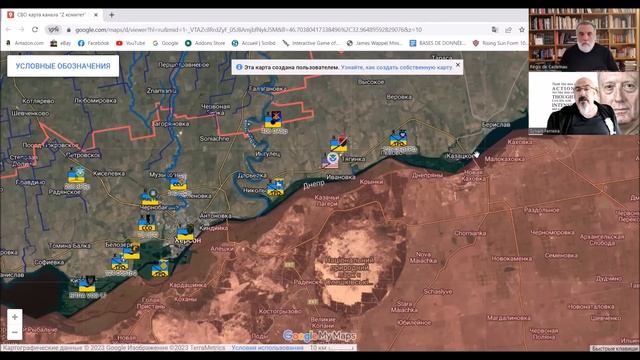Click the Ивановка label near the Dnieper
640x360 pixels.
click(x=341, y=177)
